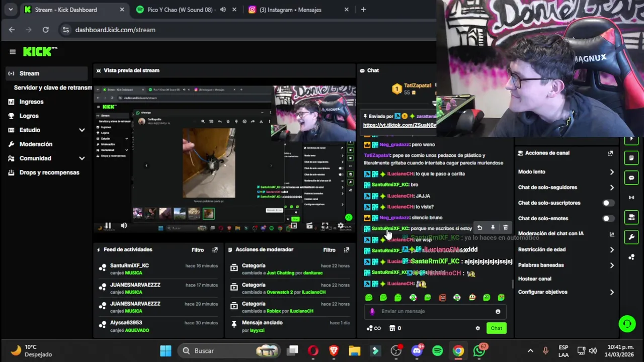This screenshot has height=362, width=644.
Task: Open Moderación in the sidebar
Action: pyautogui.click(x=36, y=144)
